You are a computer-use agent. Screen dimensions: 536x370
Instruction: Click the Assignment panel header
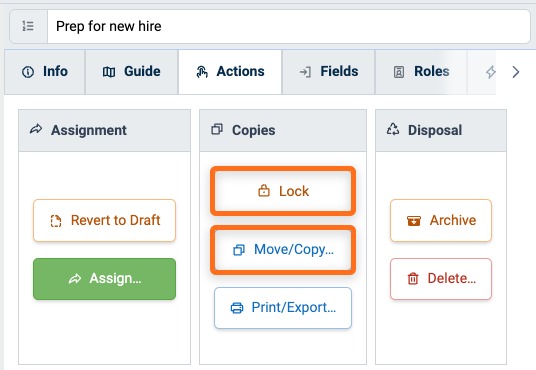click(x=105, y=130)
